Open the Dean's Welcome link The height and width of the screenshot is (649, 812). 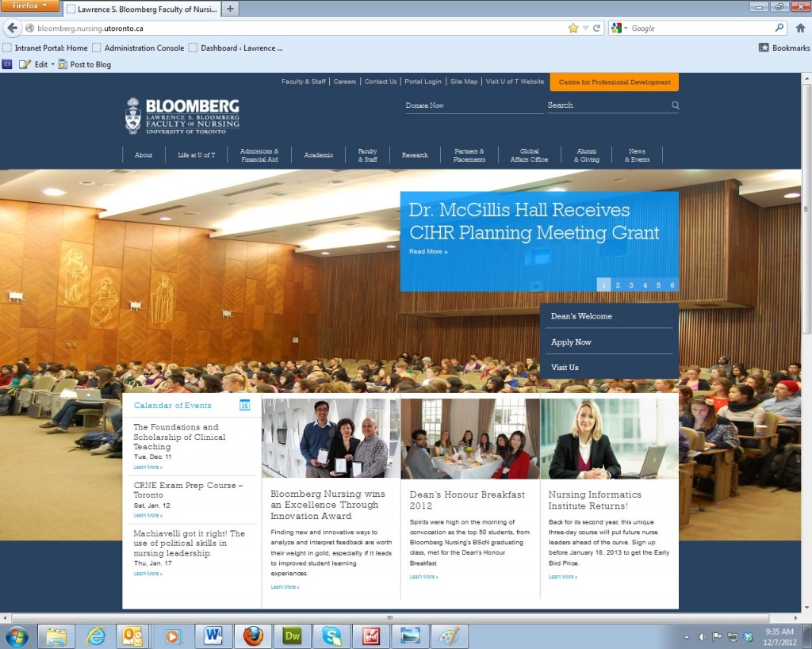[581, 316]
